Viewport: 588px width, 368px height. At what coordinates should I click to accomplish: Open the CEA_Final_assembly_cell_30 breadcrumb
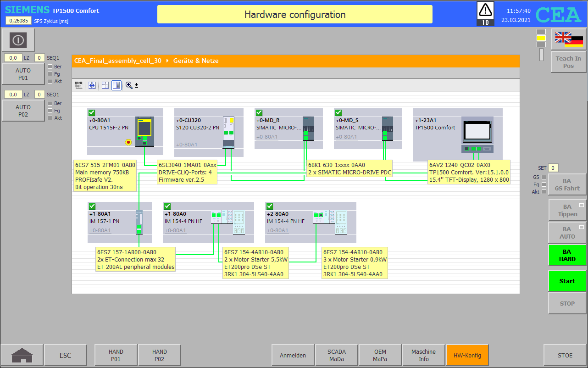[x=117, y=61]
